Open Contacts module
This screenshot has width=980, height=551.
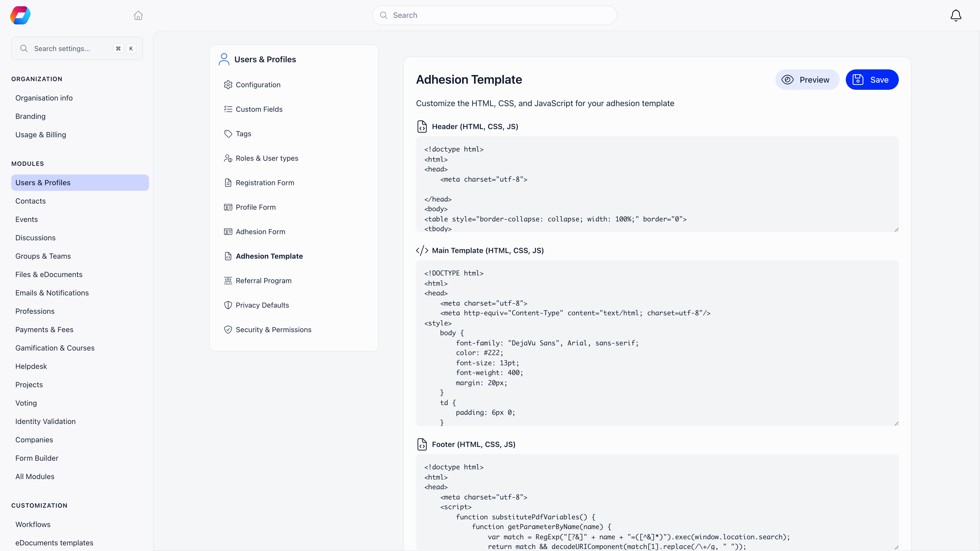point(30,201)
